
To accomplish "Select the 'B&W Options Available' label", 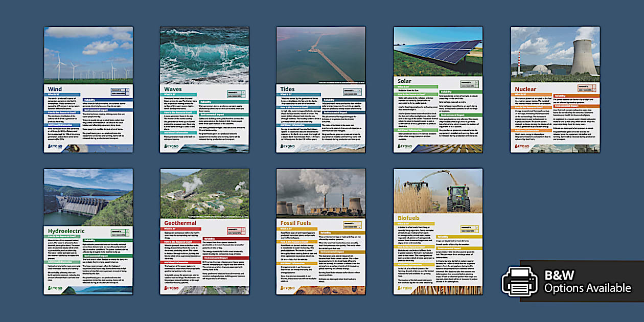I will pyautogui.click(x=587, y=282).
